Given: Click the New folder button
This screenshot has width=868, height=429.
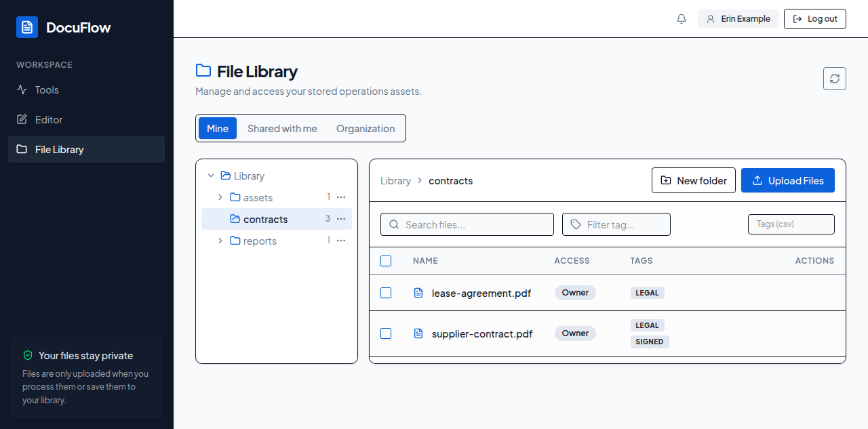Looking at the screenshot, I should tap(694, 180).
